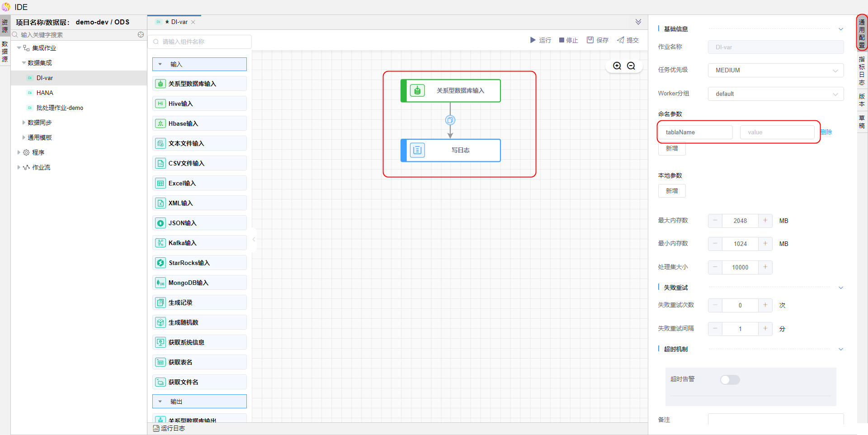Expand the 数据同步 tree node
This screenshot has width=868, height=435.
pyautogui.click(x=24, y=123)
